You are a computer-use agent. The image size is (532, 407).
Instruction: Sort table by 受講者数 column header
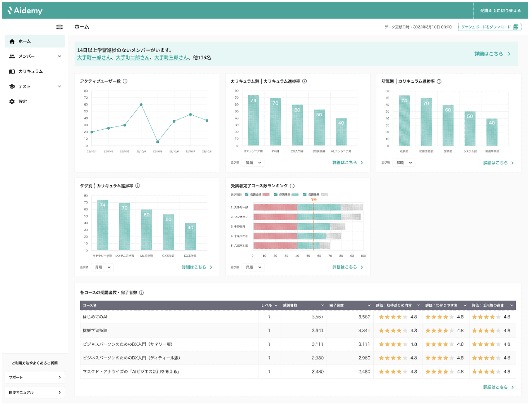[303, 306]
